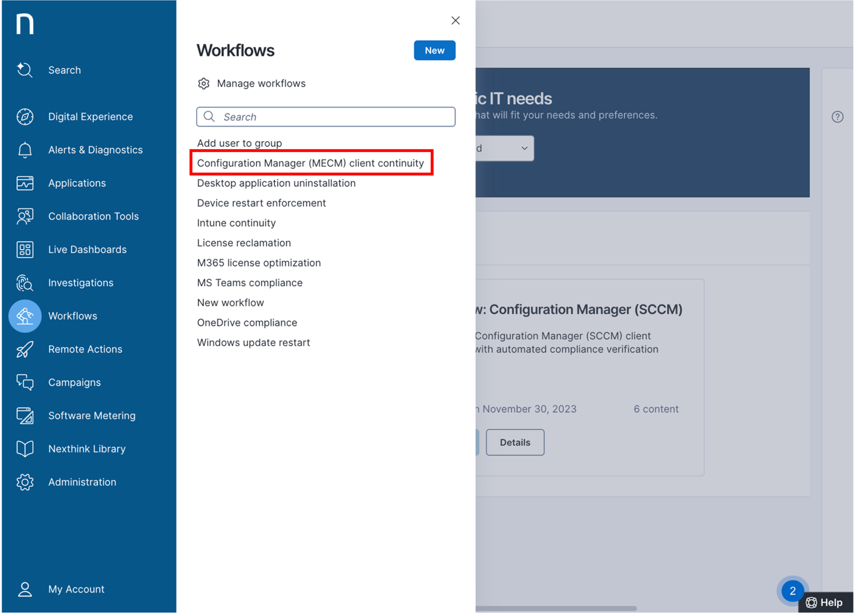
Task: Select the Applications icon
Action: point(25,183)
